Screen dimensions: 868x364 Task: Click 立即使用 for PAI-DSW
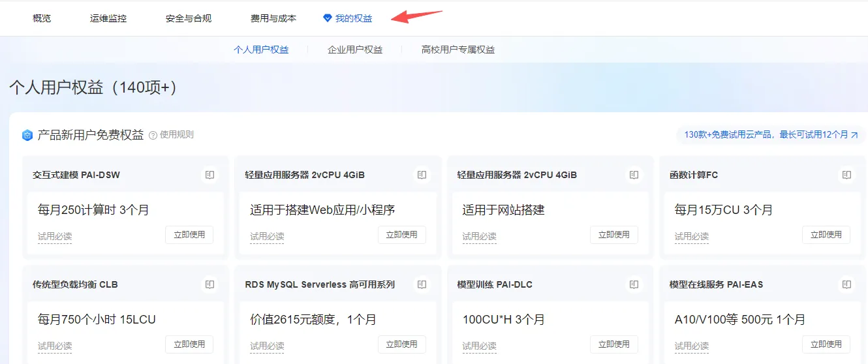(x=189, y=235)
